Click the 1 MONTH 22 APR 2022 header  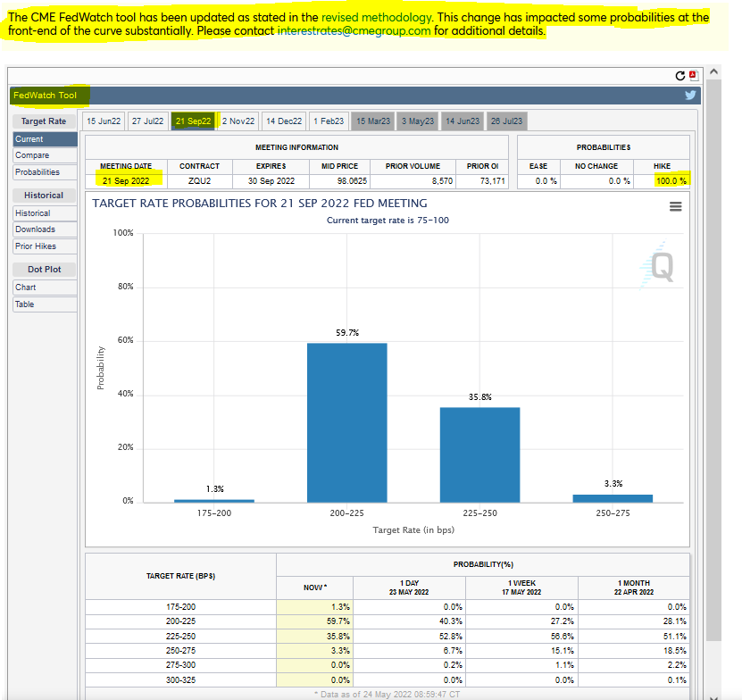634,587
